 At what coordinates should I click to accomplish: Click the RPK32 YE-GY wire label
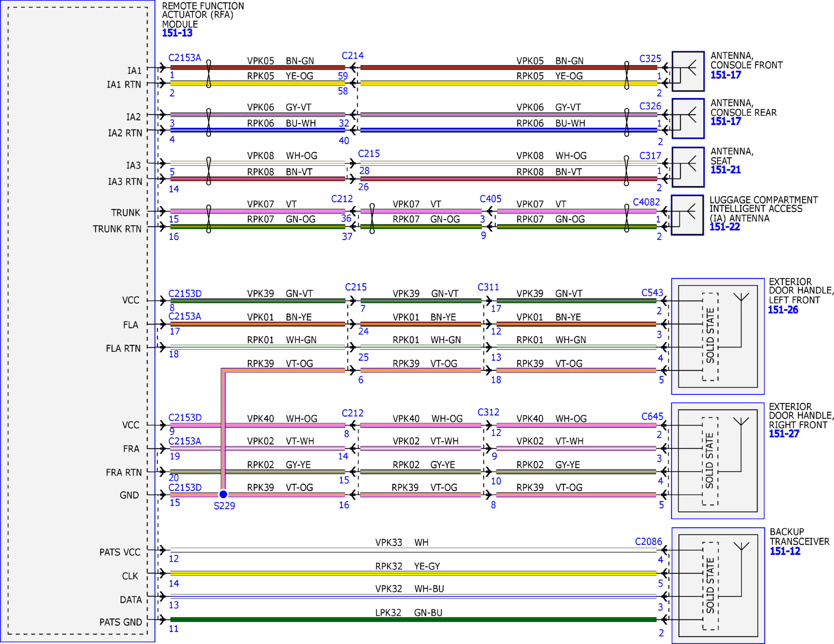408,566
